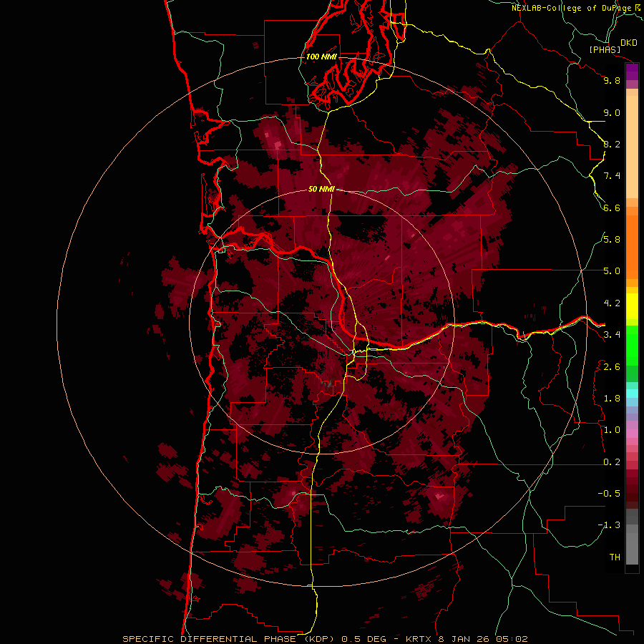The image size is (644, 644).
Task: Click the 1.8 legend value
Action: pyautogui.click(x=612, y=399)
